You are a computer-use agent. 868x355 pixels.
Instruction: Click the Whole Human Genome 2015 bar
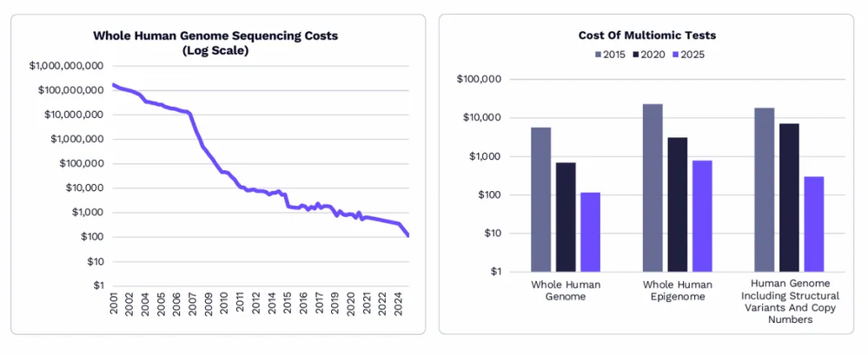coord(540,199)
